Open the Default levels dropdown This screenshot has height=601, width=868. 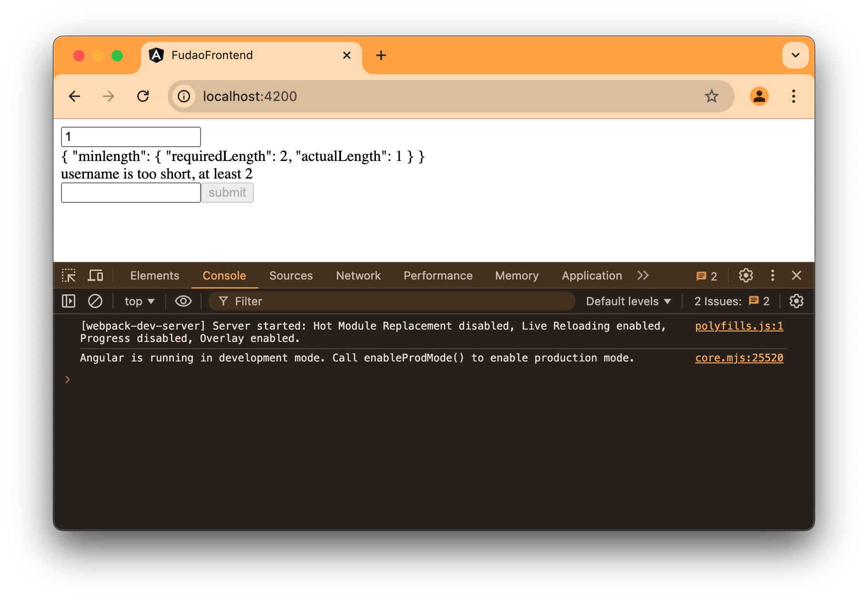[x=627, y=301]
